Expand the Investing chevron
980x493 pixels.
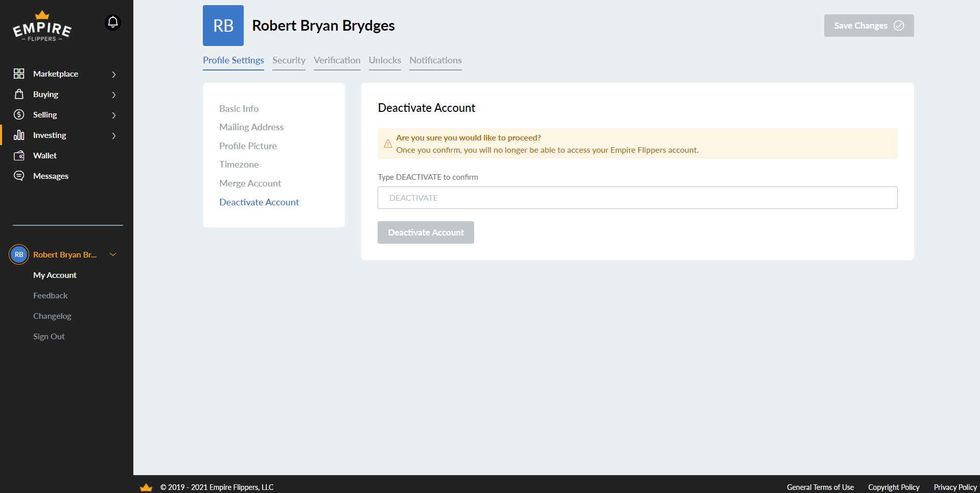pos(114,135)
